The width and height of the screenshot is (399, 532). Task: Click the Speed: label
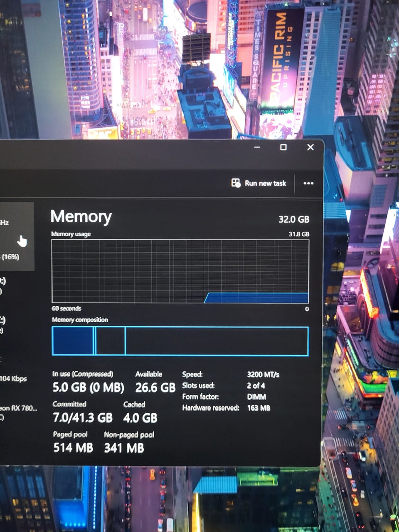click(x=192, y=374)
